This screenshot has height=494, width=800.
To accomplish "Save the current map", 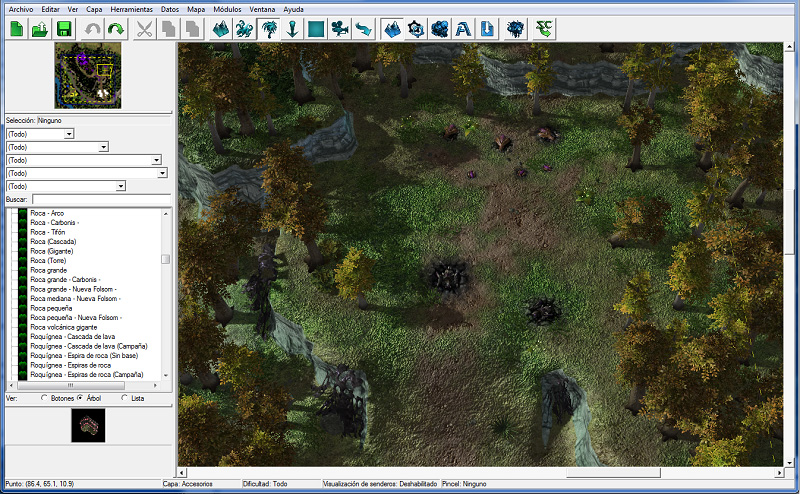I will [64, 29].
